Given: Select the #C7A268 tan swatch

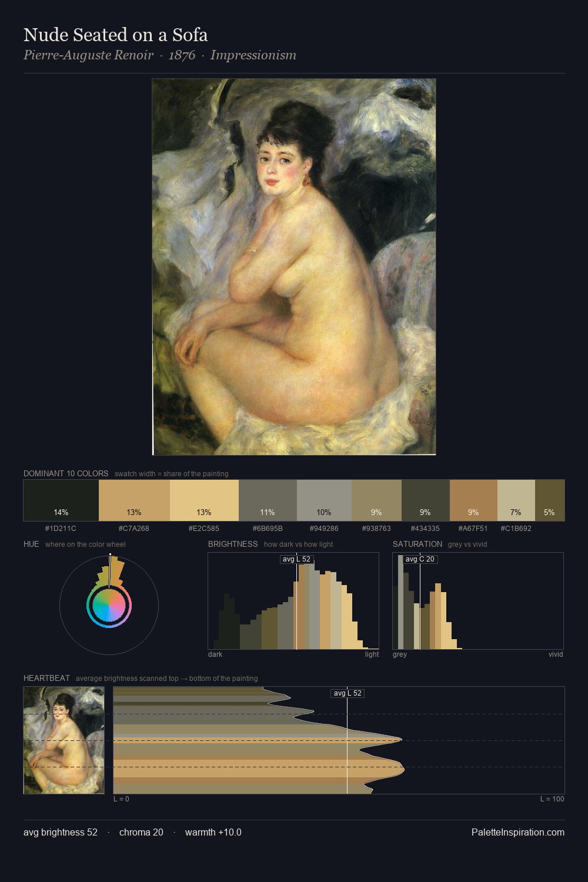Looking at the screenshot, I should (134, 500).
